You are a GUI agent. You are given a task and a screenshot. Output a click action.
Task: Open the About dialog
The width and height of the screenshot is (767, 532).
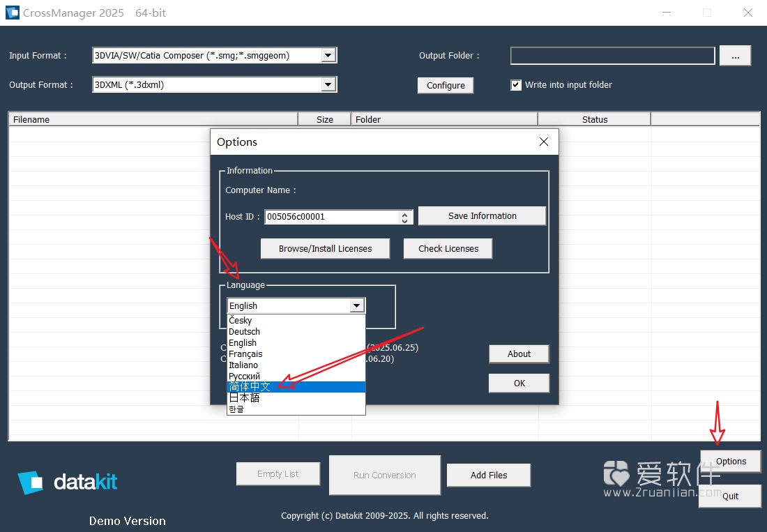pyautogui.click(x=519, y=354)
